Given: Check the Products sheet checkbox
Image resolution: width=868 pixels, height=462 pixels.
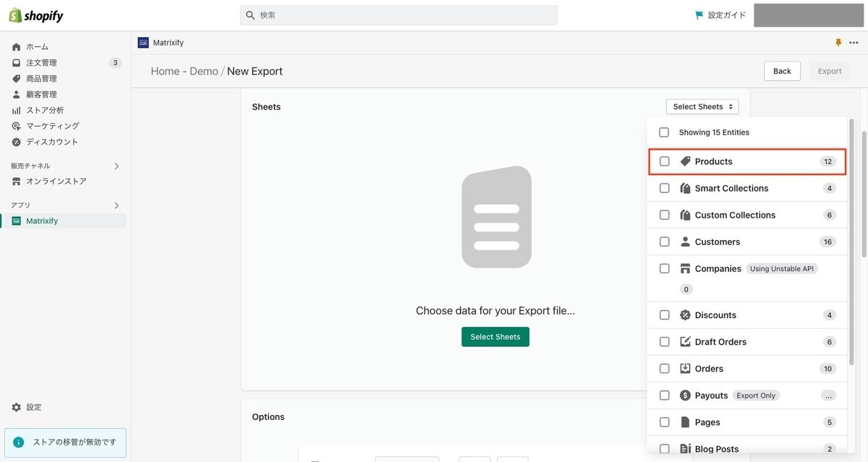Looking at the screenshot, I should coord(663,161).
